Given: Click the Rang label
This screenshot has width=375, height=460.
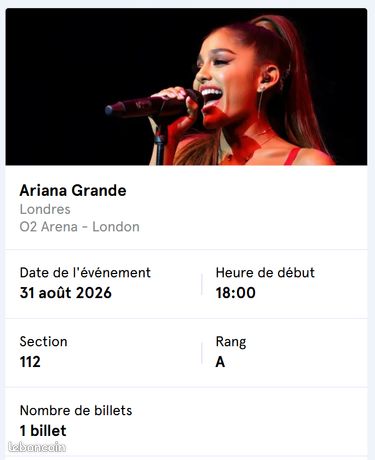Looking at the screenshot, I should click(231, 342).
